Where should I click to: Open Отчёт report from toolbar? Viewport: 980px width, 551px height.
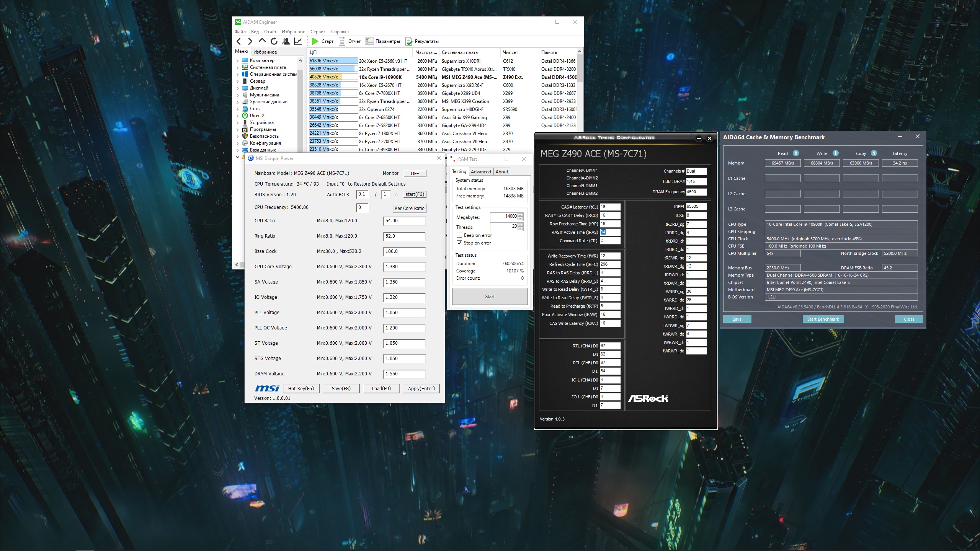(350, 41)
